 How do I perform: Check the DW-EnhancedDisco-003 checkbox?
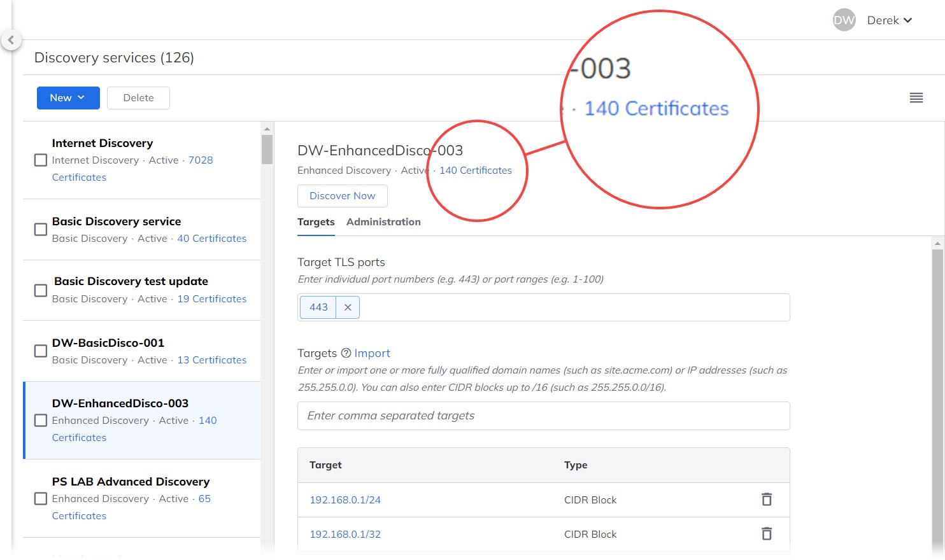point(40,421)
